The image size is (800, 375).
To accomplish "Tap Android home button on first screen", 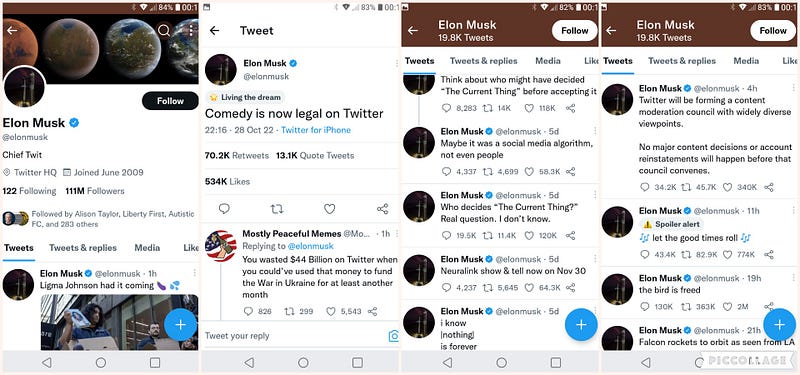I will click(101, 363).
